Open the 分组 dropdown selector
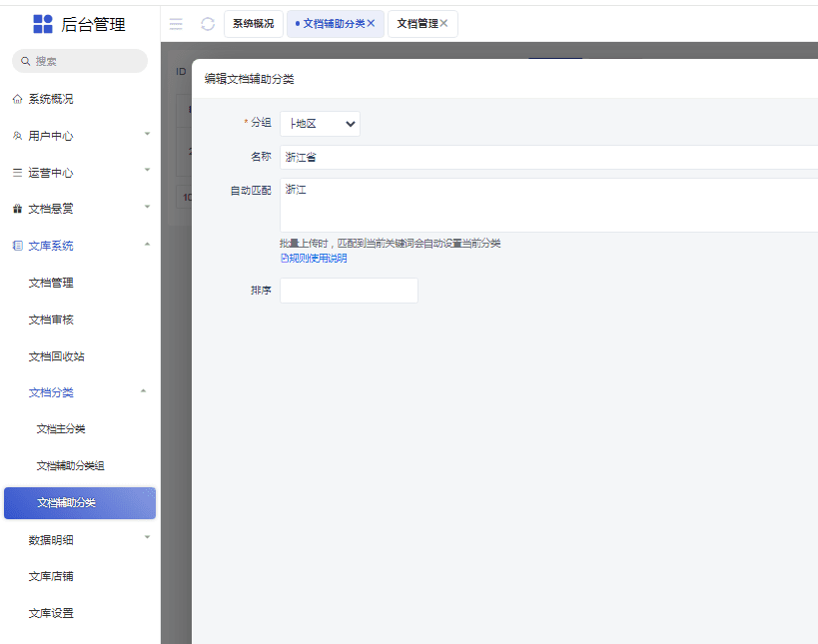Image resolution: width=818 pixels, height=644 pixels. [320, 123]
